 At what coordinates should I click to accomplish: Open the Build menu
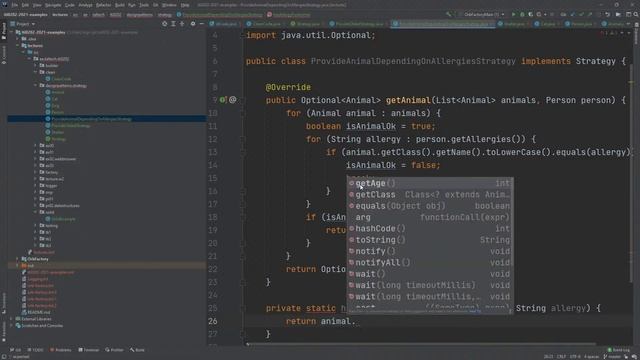[120, 5]
